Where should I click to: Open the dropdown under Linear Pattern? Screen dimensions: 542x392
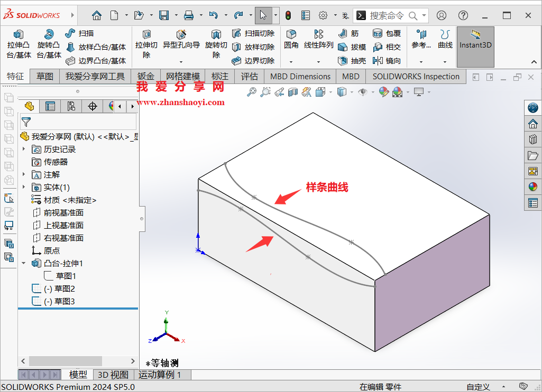[318, 62]
